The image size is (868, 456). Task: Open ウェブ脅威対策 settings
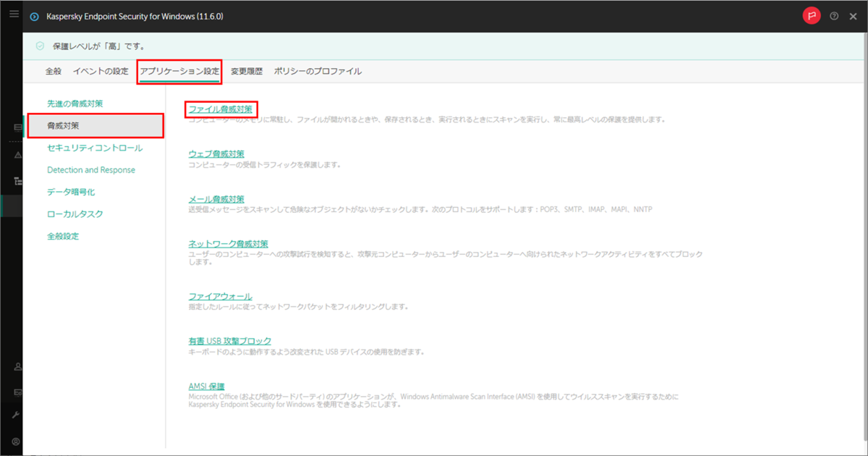coord(216,153)
